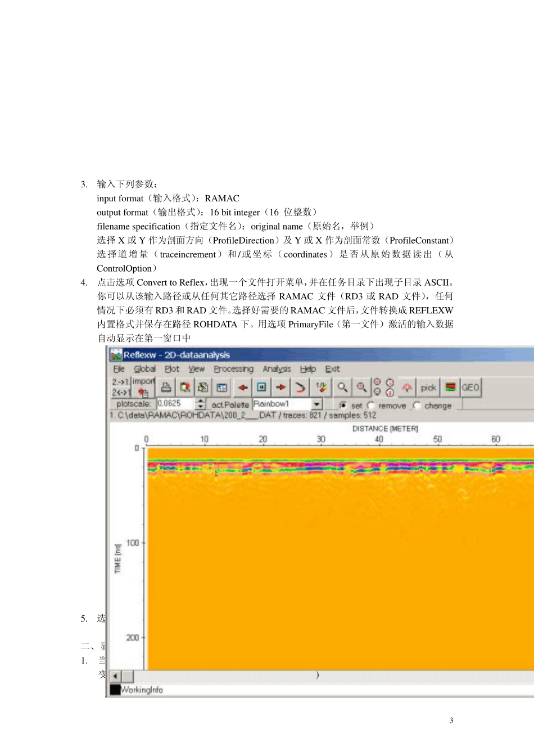Select the set radio button
Screen dimensions: 534x756
(x=342, y=405)
